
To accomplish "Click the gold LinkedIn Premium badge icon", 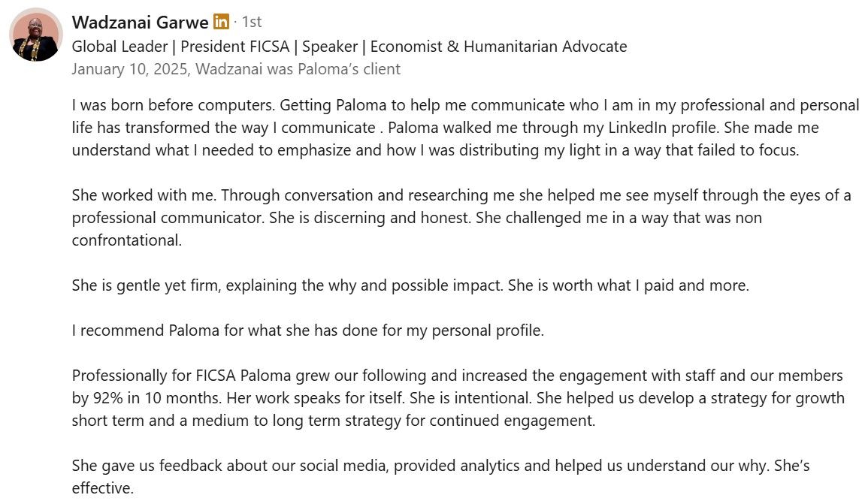I will coord(221,22).
